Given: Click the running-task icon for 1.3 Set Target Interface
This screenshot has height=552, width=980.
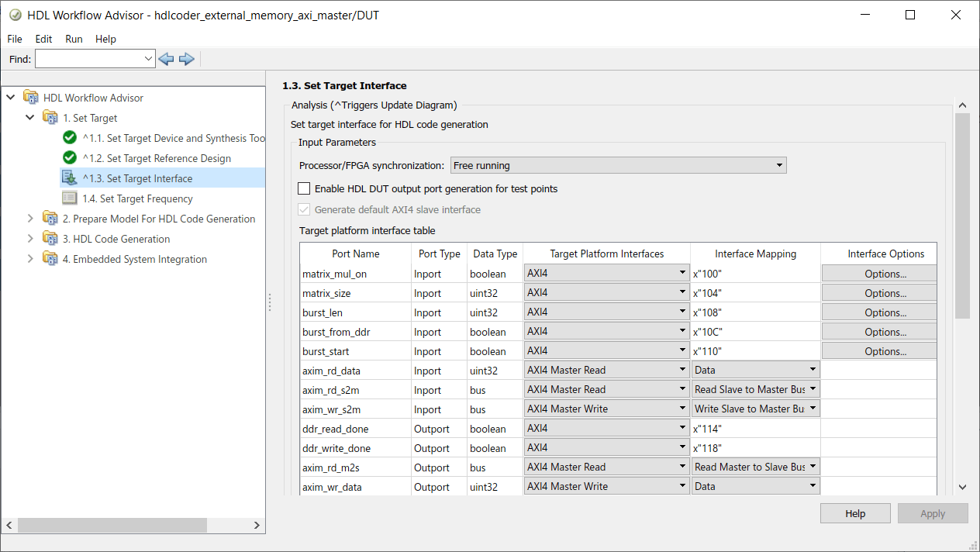Looking at the screenshot, I should (x=69, y=178).
